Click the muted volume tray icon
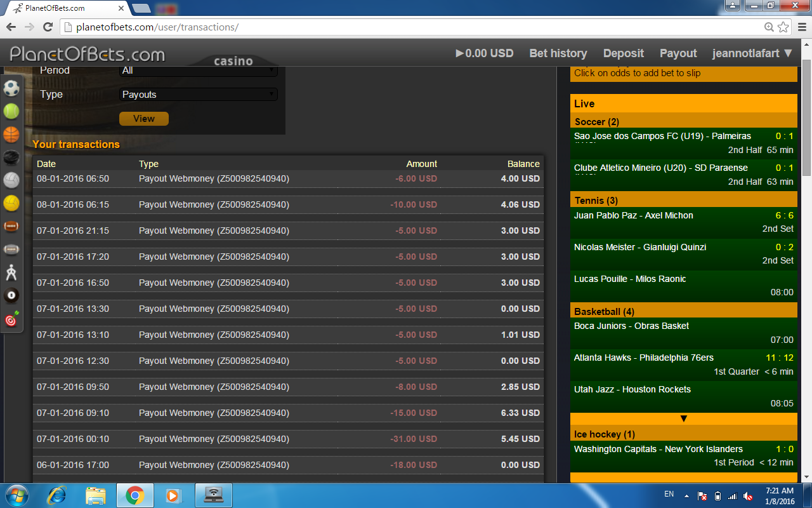812x508 pixels. click(749, 495)
